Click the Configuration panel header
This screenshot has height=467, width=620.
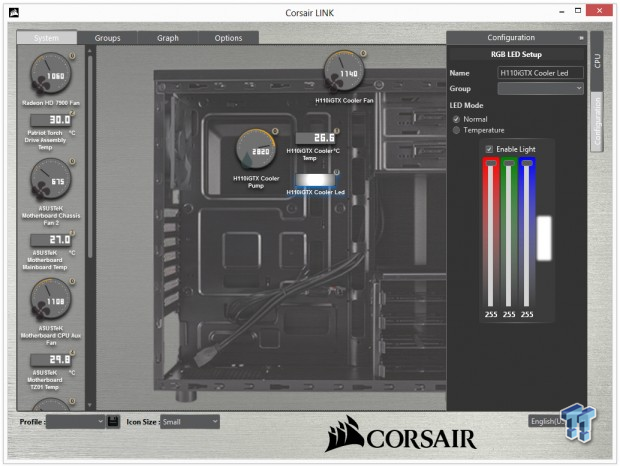[516, 38]
